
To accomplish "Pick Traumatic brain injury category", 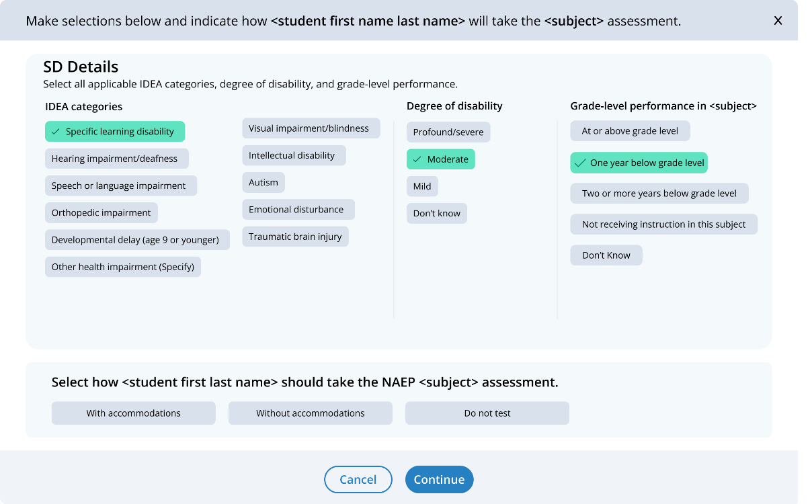I will [295, 237].
